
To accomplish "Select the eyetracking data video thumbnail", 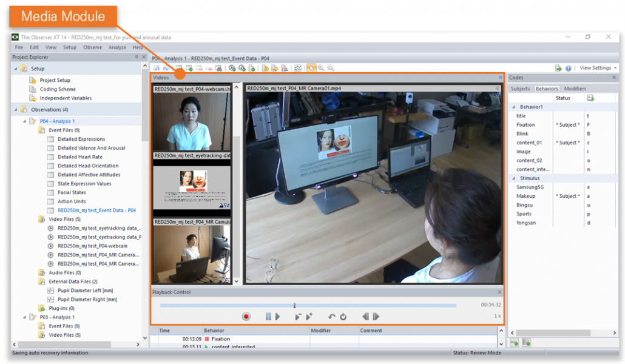I will pos(192,188).
